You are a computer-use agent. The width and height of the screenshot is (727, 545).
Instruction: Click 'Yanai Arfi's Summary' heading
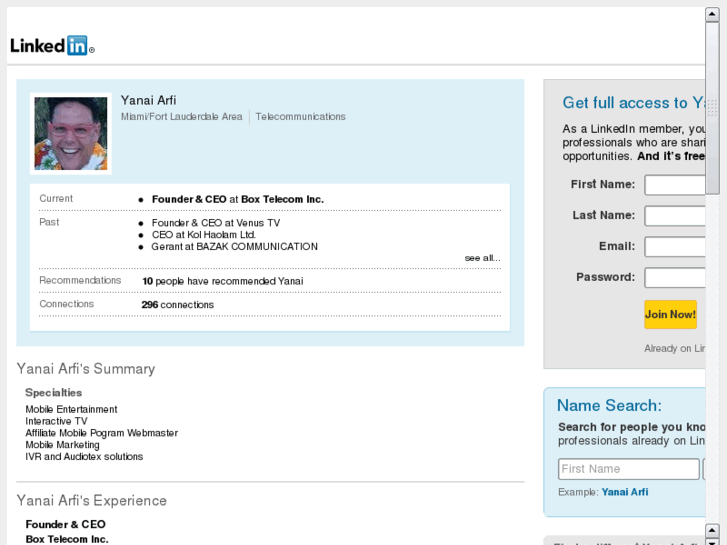tap(86, 369)
